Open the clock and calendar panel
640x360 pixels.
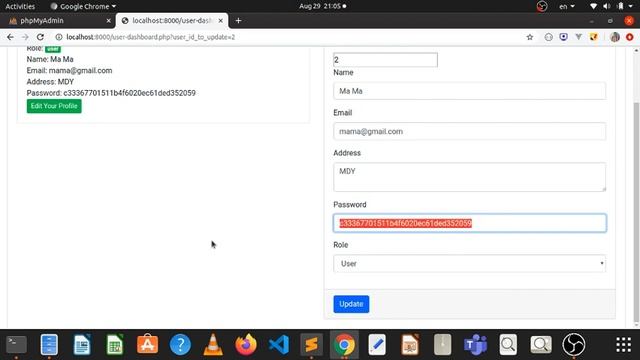pyautogui.click(x=322, y=6)
